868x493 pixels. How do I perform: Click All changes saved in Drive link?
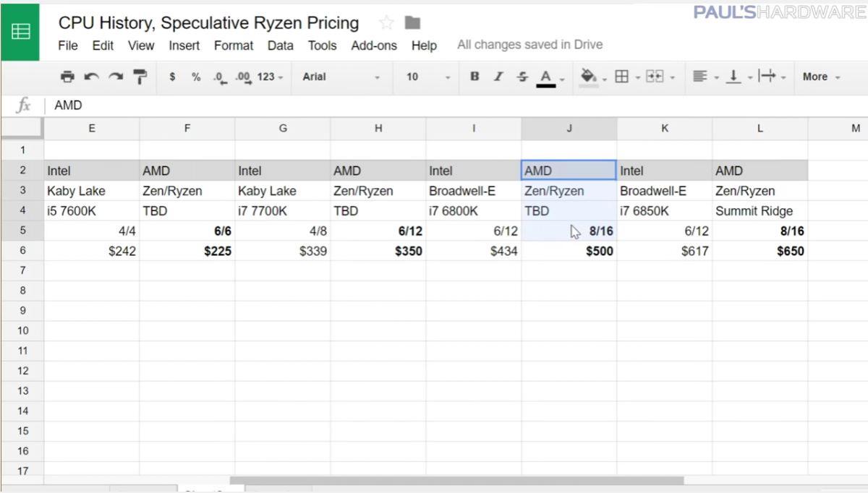pyautogui.click(x=529, y=45)
